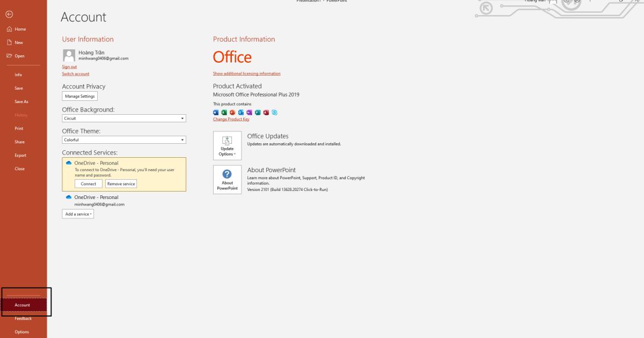Screen dimensions: 644x338
Task: Click the Access icon under product contains
Action: (x=266, y=113)
